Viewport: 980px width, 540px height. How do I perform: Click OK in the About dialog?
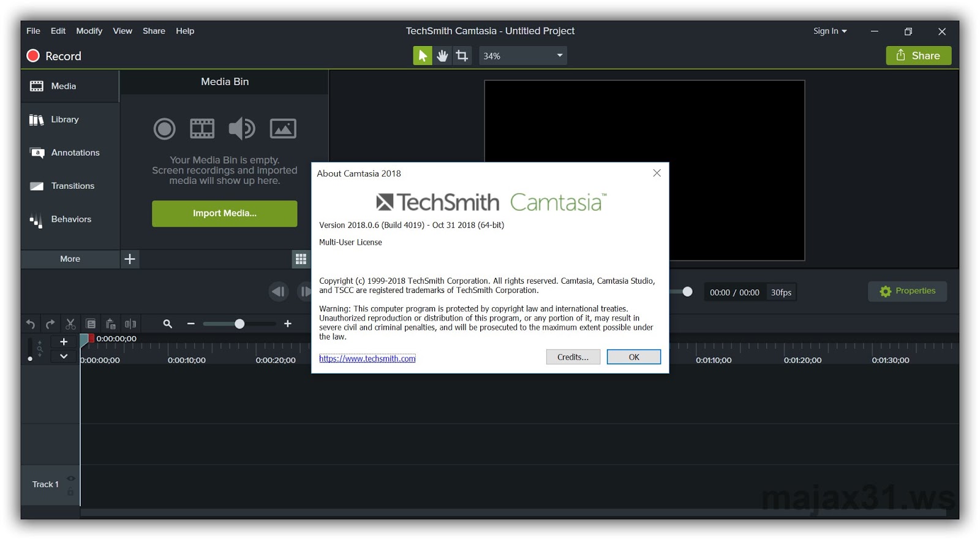[634, 357]
